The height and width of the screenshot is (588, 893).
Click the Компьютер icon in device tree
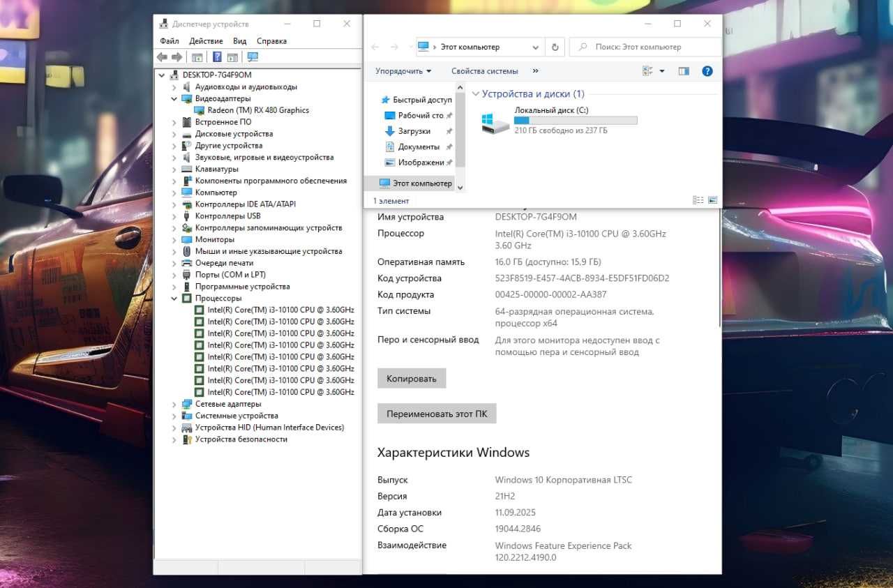coord(187,193)
